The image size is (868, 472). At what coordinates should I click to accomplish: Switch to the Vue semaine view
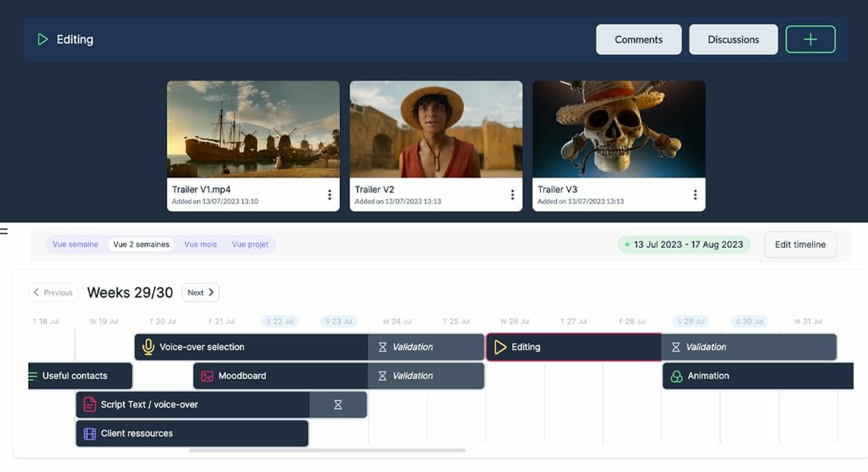[x=76, y=244]
